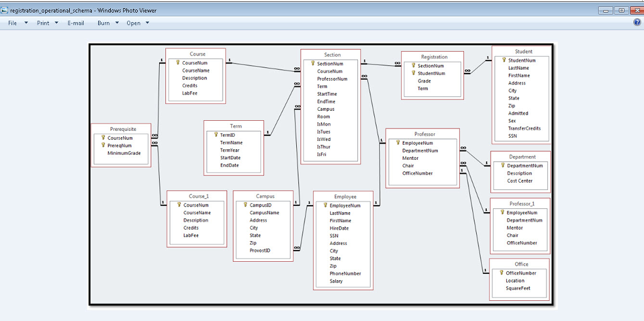The height and width of the screenshot is (321, 644).
Task: Close the Windows Photo Viewer window
Action: click(x=635, y=10)
